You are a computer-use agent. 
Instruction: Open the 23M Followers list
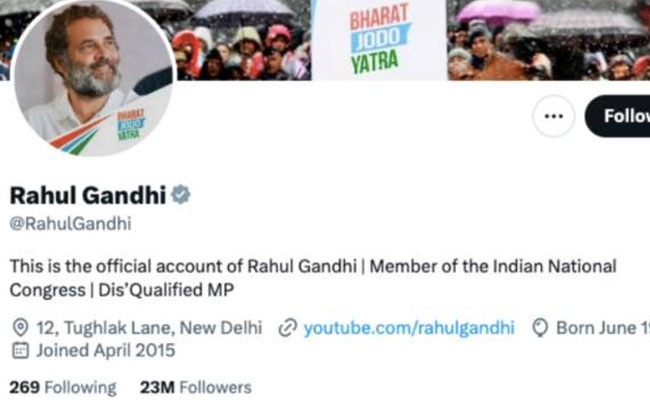pyautogui.click(x=196, y=388)
